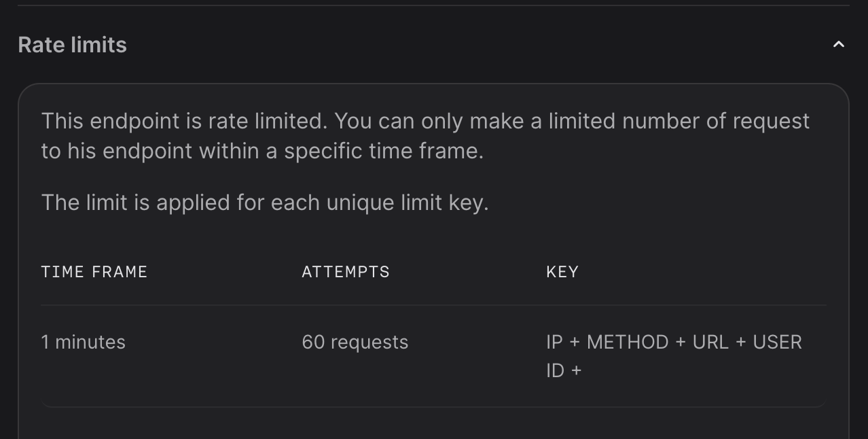Click the TIME FRAME column header
The height and width of the screenshot is (439, 868).
[x=94, y=272]
